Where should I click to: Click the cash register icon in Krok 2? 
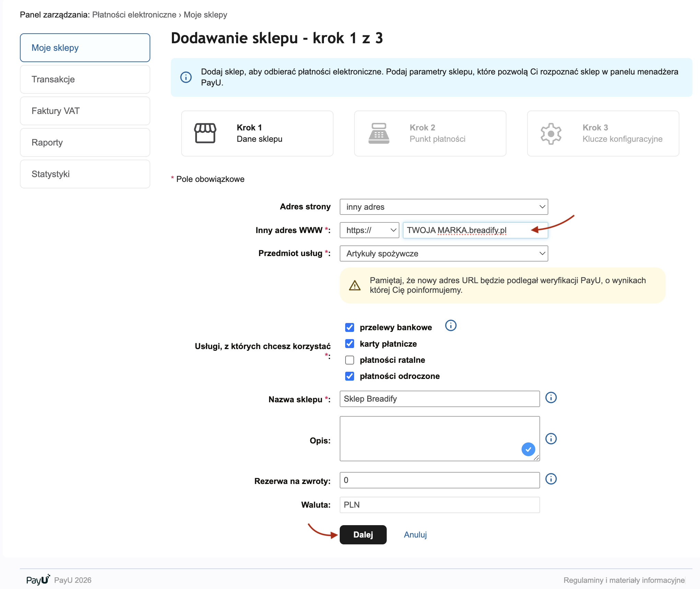[x=379, y=133]
